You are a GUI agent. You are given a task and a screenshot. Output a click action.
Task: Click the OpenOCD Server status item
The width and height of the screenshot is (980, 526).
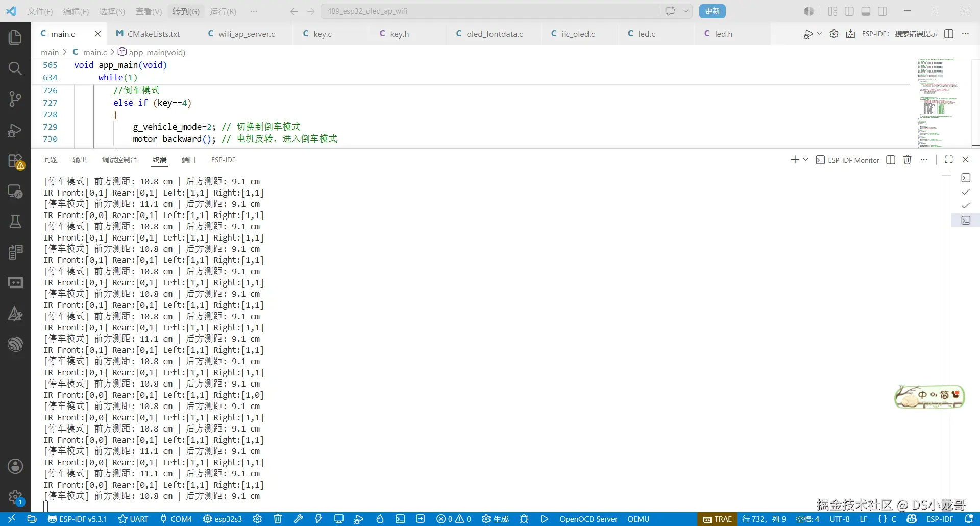click(588, 519)
